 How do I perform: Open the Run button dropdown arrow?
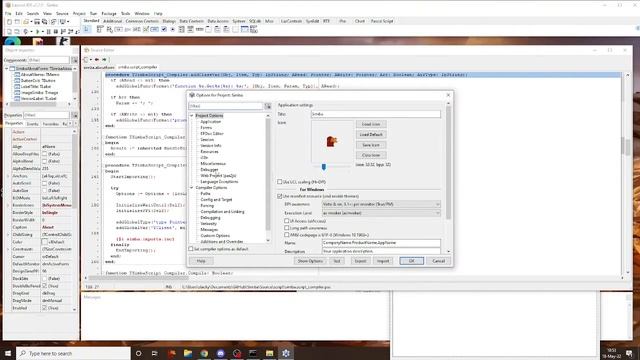click(42, 31)
